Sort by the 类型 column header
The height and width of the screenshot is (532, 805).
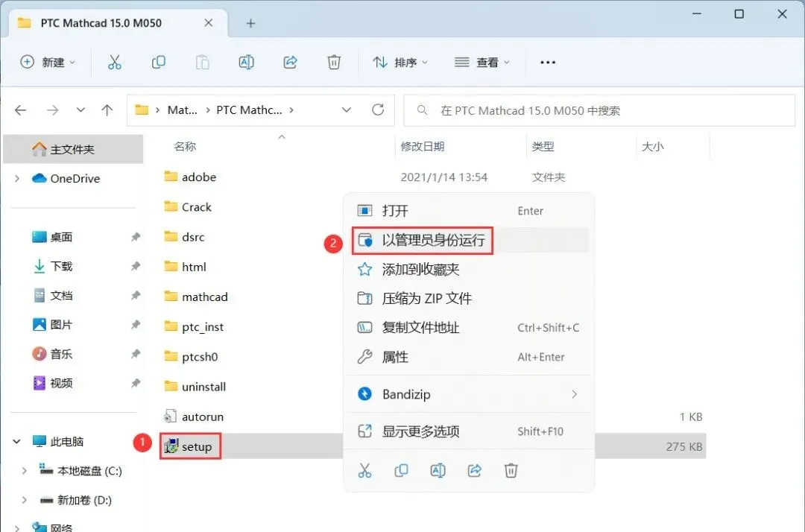[543, 147]
